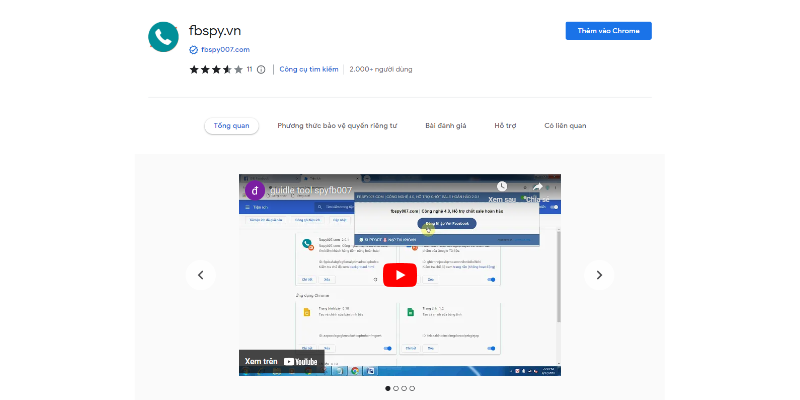Click the purple channel avatar icon

click(x=255, y=190)
